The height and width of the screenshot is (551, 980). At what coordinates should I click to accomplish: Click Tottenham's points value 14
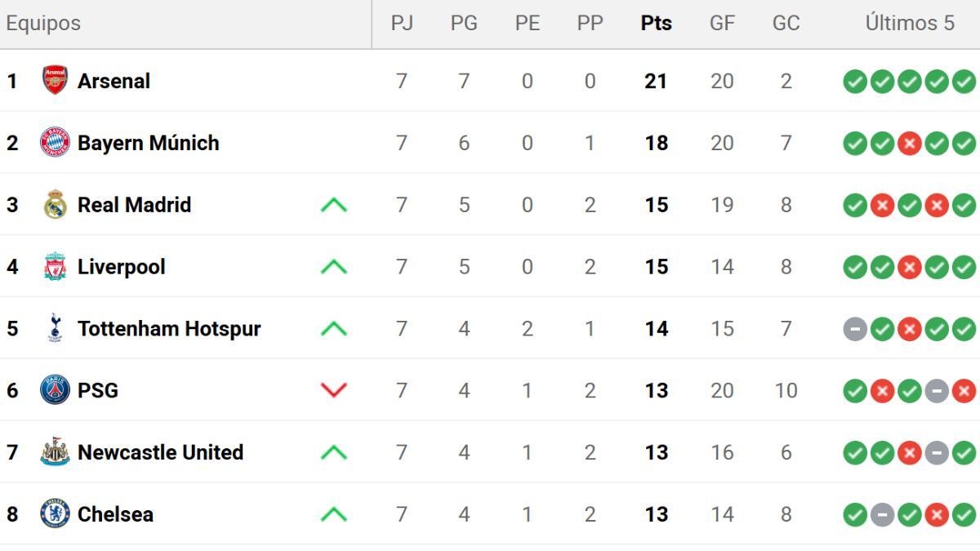pyautogui.click(x=655, y=328)
